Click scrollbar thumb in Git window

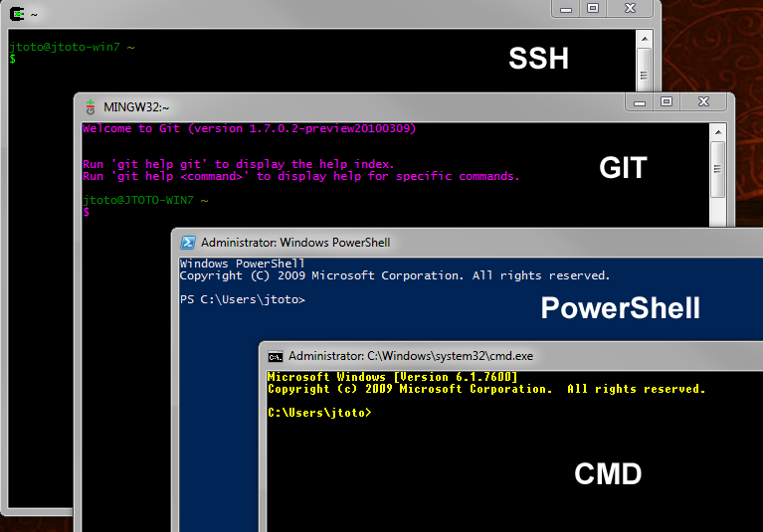[718, 169]
